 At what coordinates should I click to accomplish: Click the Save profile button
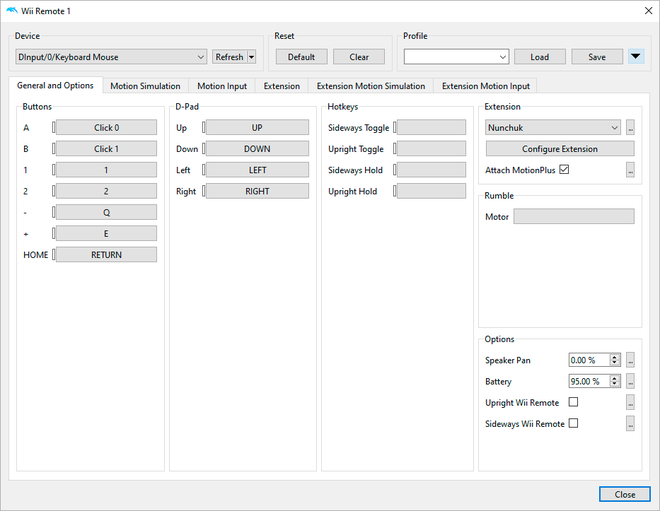(x=597, y=57)
